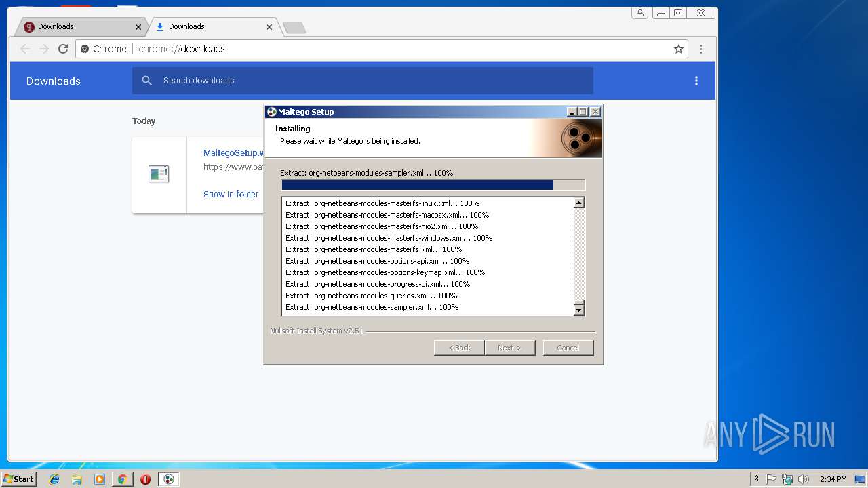Click the network tray icon
The image size is (868, 488).
pyautogui.click(x=787, y=479)
